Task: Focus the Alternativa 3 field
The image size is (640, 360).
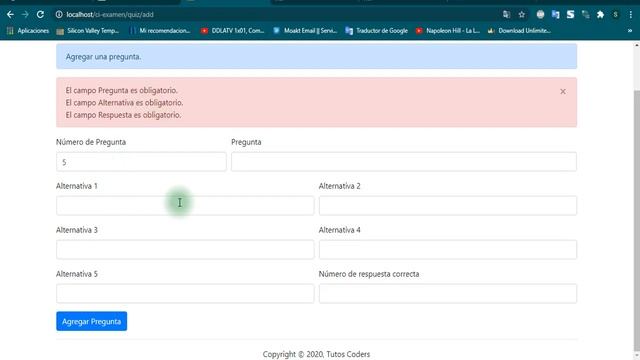Action: 185,249
